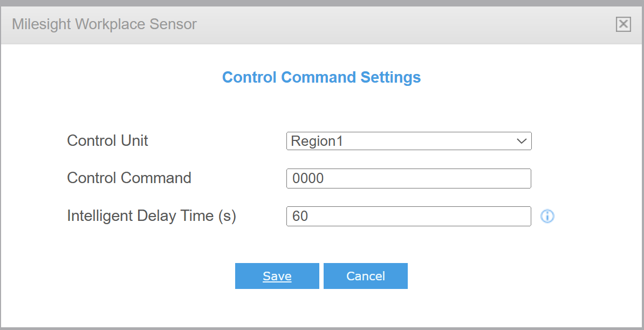644x330 pixels.
Task: Close the Milesight Workplace Sensor dialog
Action: pyautogui.click(x=624, y=24)
